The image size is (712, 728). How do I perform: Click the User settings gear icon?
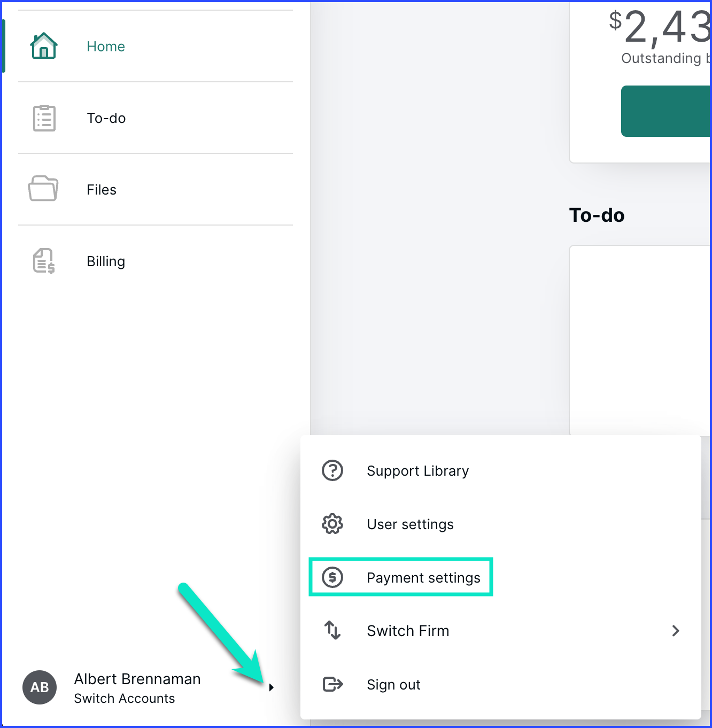coord(332,524)
